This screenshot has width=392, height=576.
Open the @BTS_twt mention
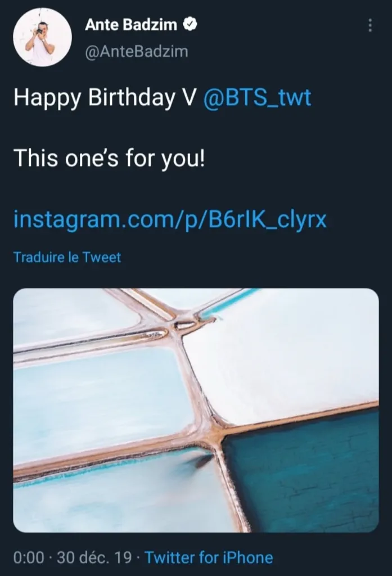pos(256,98)
